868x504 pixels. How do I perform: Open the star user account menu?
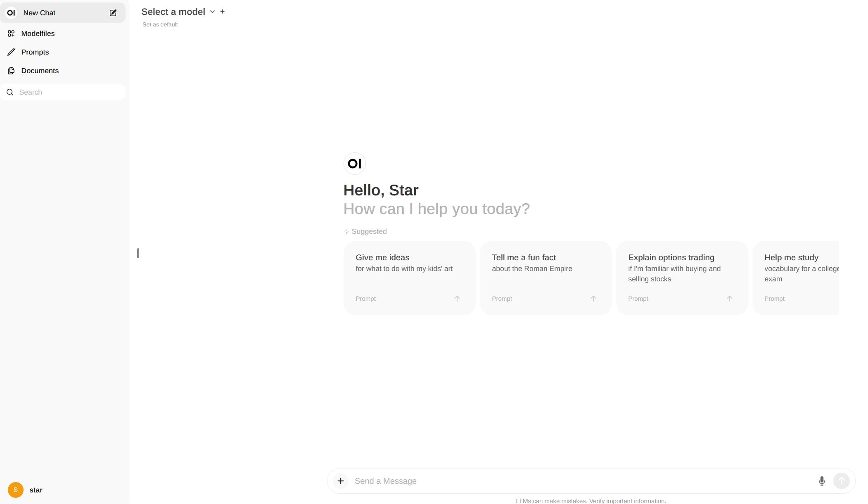tap(36, 490)
